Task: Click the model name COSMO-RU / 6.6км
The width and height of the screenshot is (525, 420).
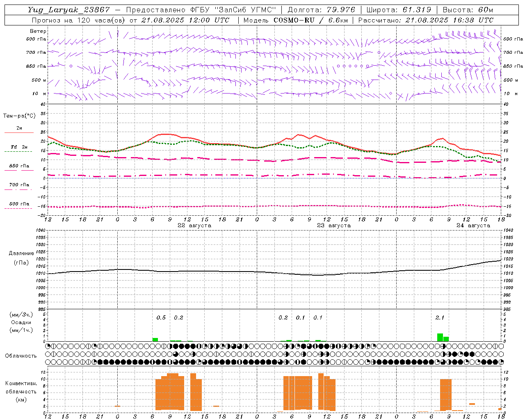Action: 311,20
